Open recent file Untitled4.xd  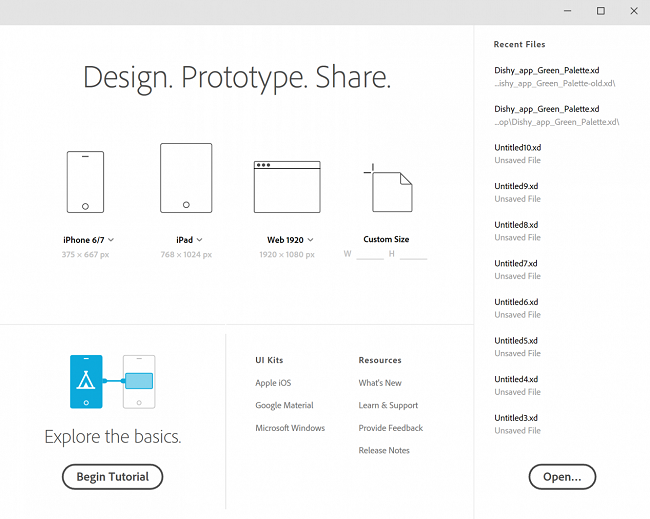(x=518, y=385)
